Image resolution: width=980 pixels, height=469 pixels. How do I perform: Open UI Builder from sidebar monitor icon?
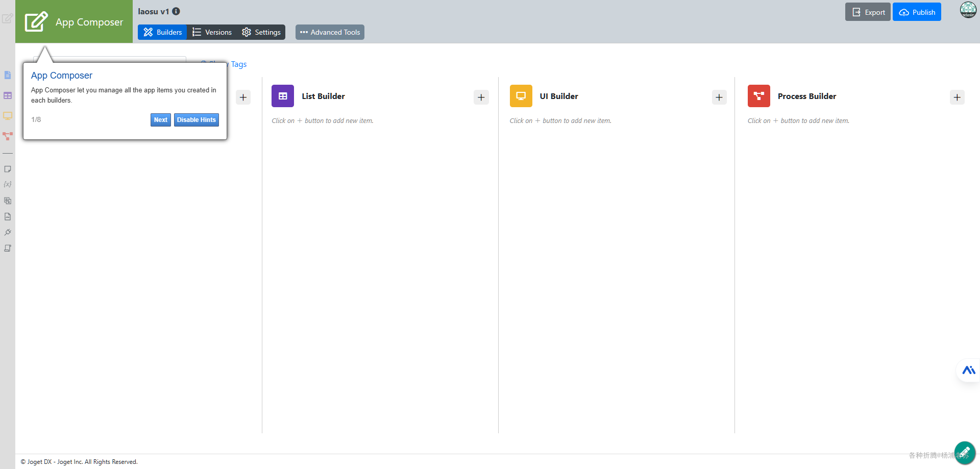pos(8,116)
